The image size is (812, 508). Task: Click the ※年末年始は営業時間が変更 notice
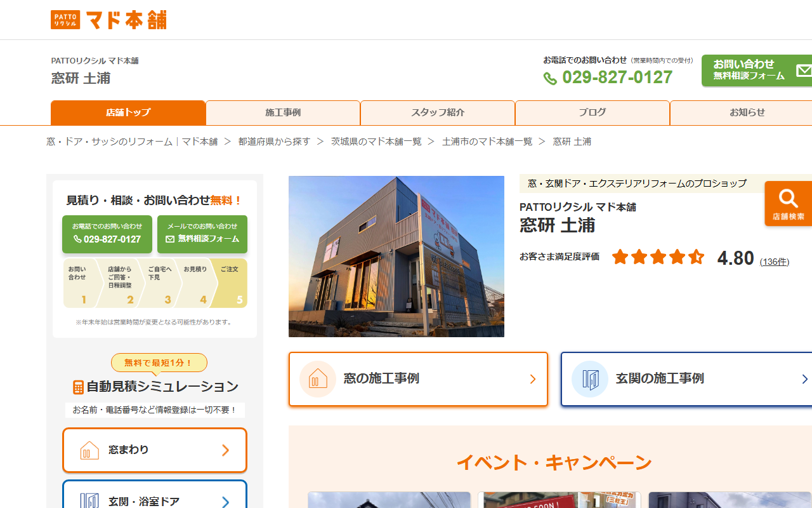pyautogui.click(x=154, y=322)
